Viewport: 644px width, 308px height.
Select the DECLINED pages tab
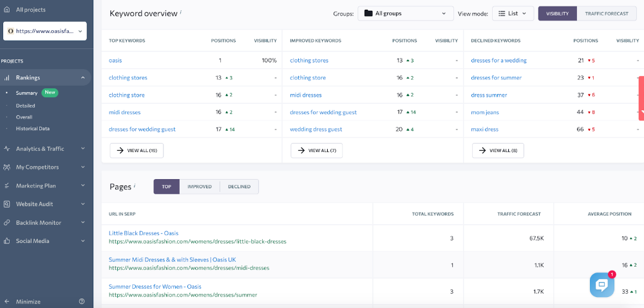[x=239, y=186]
